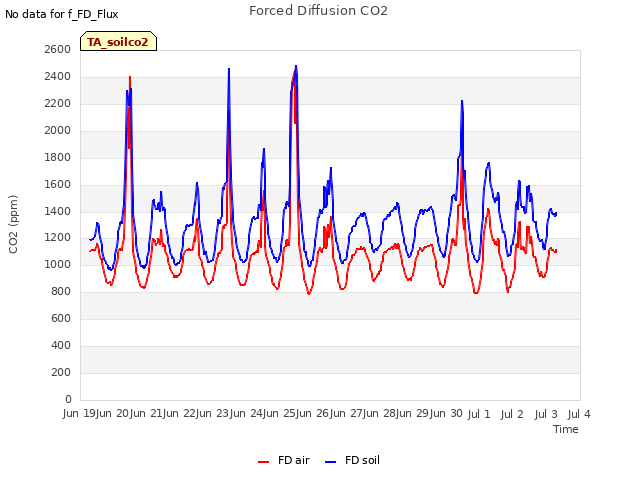Image resolution: width=640 pixels, height=480 pixels.
Task: Click the CO2 (ppm) y-axis label
Action: tap(13, 224)
